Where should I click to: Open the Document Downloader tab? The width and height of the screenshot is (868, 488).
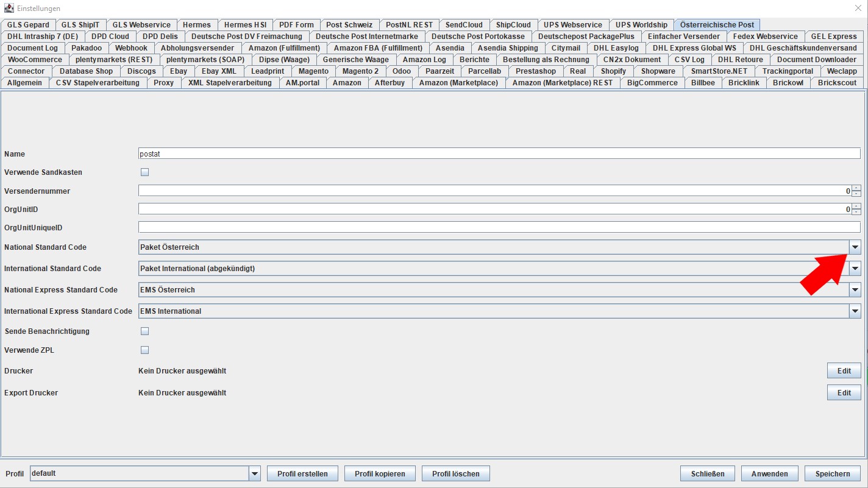(x=817, y=60)
